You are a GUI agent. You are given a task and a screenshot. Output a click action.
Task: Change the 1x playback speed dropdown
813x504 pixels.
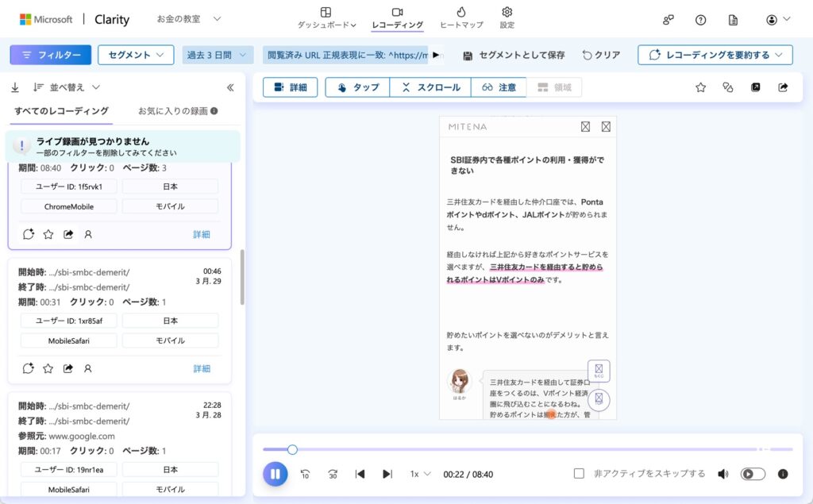420,474
